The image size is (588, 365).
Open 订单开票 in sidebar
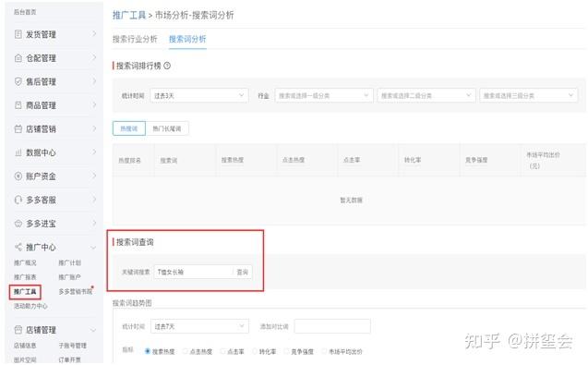point(69,359)
